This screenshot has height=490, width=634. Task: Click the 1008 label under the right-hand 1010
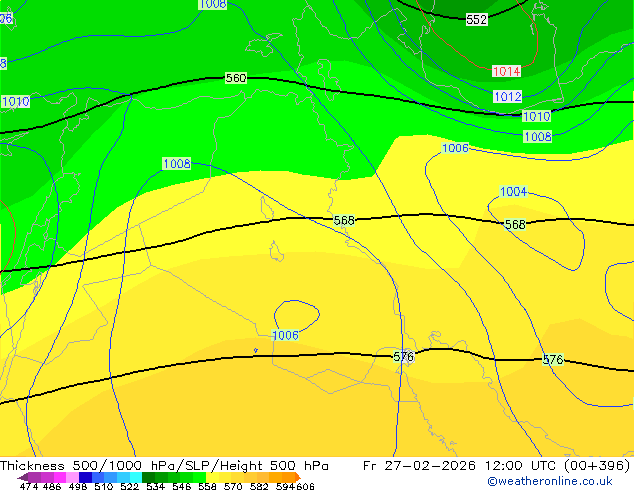coord(537,136)
